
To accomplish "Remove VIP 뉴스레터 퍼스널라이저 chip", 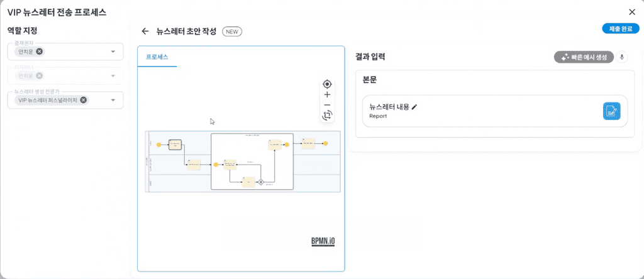I will (x=84, y=100).
